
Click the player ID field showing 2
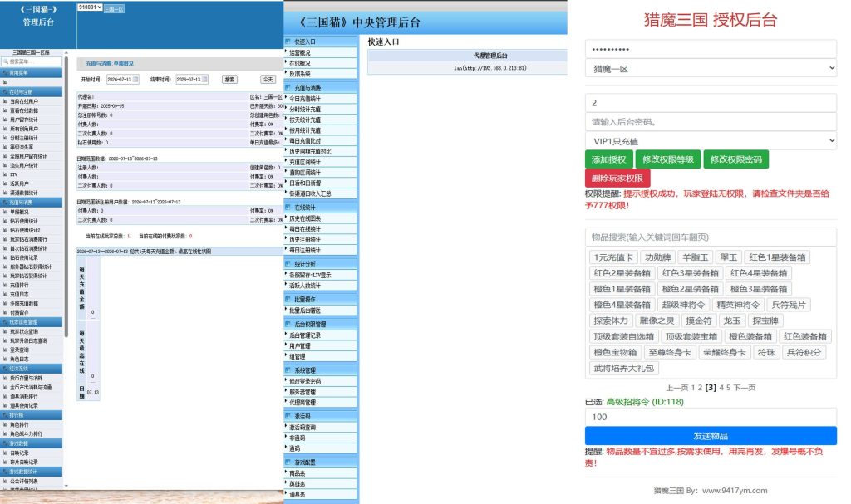711,103
